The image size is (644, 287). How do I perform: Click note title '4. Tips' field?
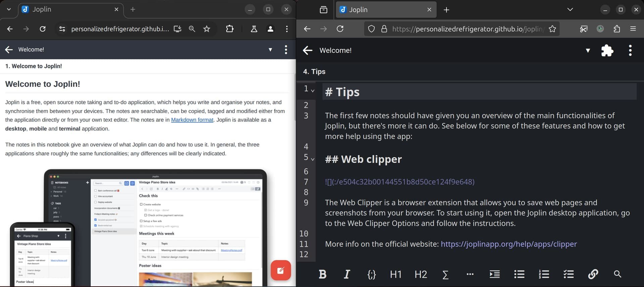314,71
